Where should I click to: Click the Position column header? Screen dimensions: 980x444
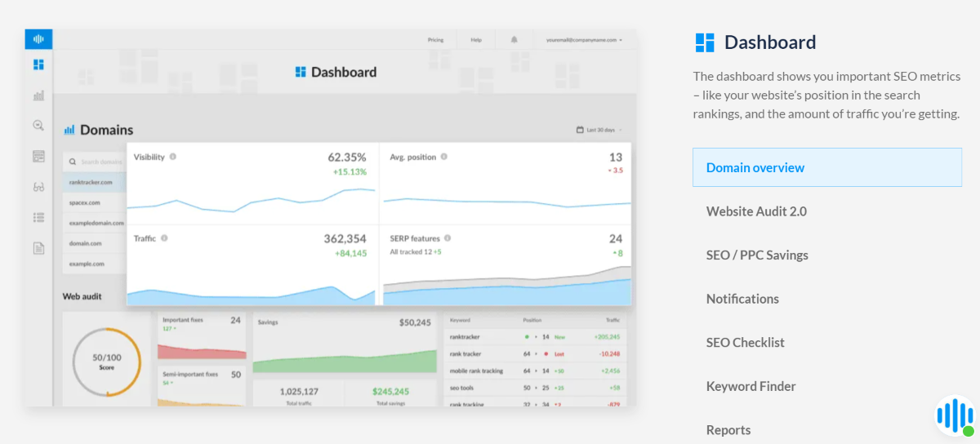532,320
